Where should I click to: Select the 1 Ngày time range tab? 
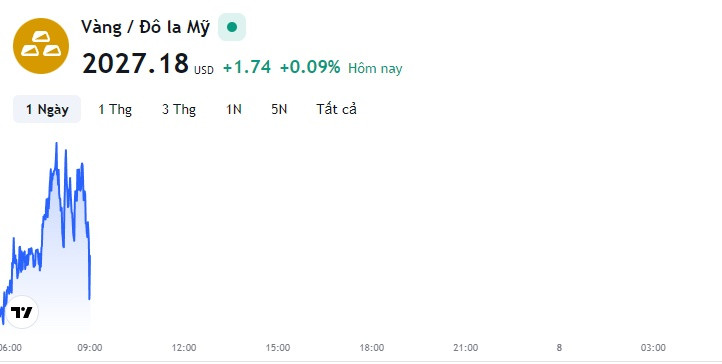(x=47, y=110)
